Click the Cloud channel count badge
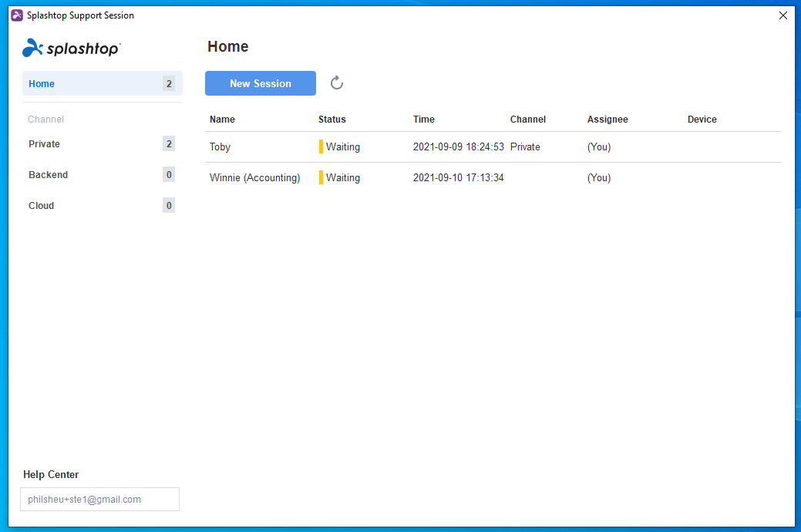 [169, 205]
